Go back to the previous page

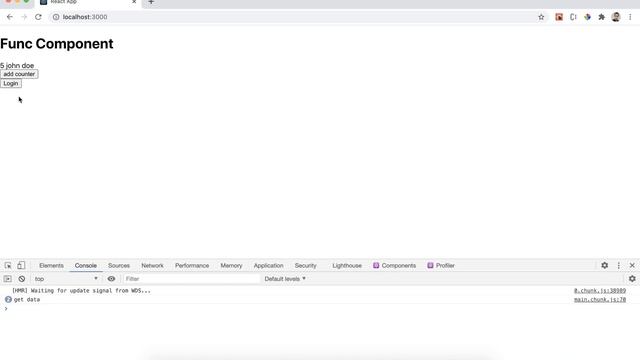pyautogui.click(x=10, y=17)
